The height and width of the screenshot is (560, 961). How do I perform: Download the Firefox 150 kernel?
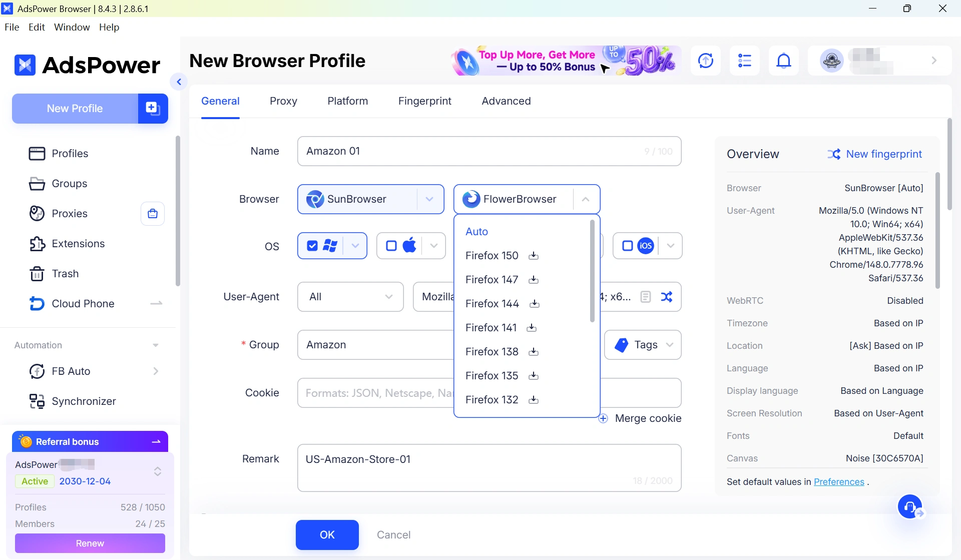pyautogui.click(x=534, y=256)
